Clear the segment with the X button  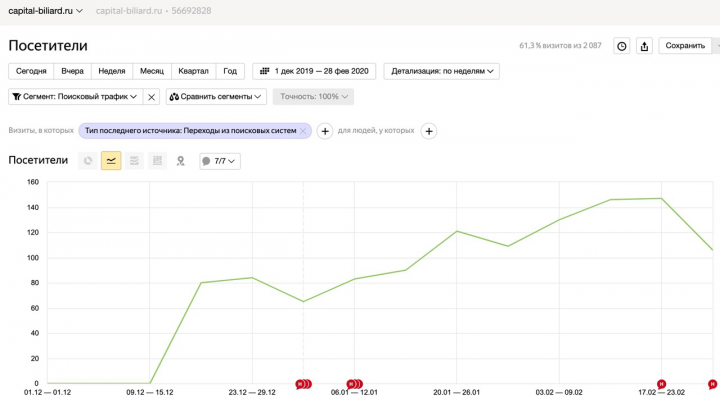point(151,97)
